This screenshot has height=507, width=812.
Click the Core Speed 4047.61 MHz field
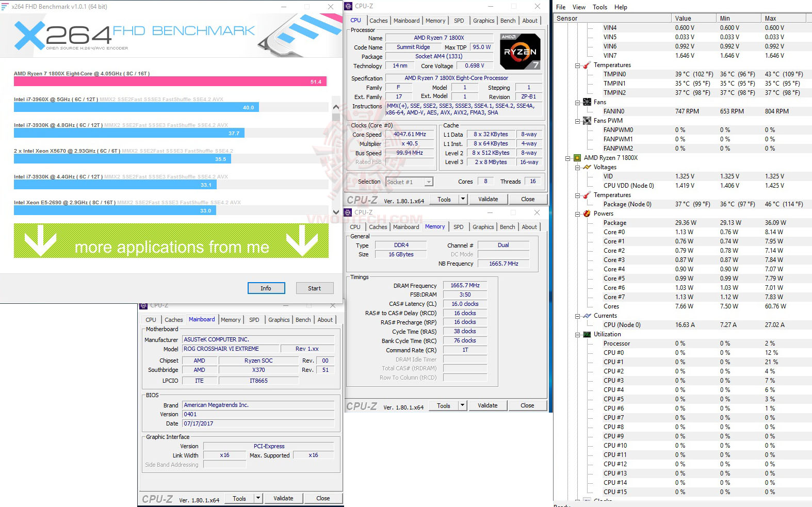pyautogui.click(x=410, y=134)
